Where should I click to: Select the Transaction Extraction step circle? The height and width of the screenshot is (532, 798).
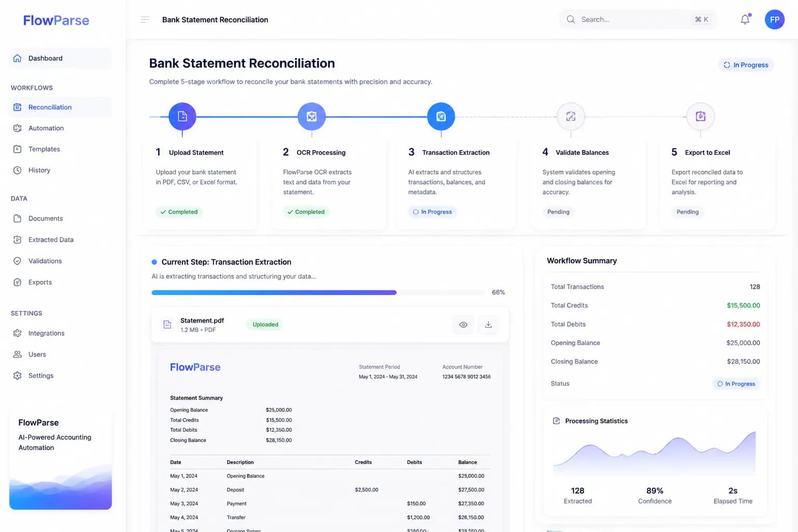coord(441,116)
